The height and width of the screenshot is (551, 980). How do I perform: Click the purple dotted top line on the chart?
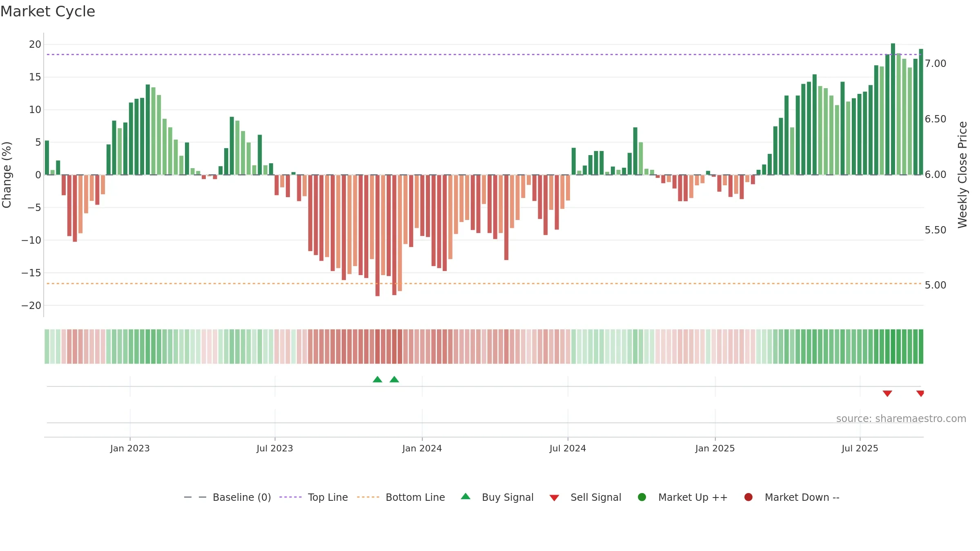(x=484, y=54)
